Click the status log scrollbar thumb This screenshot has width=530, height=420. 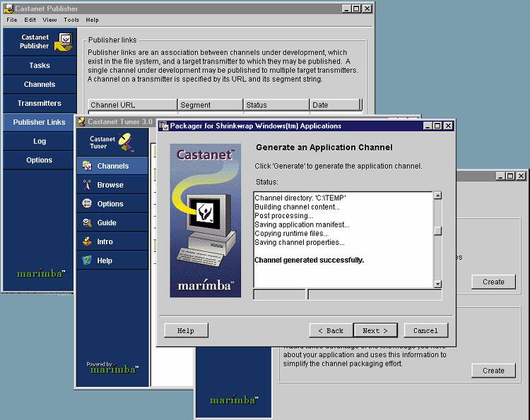[437, 231]
